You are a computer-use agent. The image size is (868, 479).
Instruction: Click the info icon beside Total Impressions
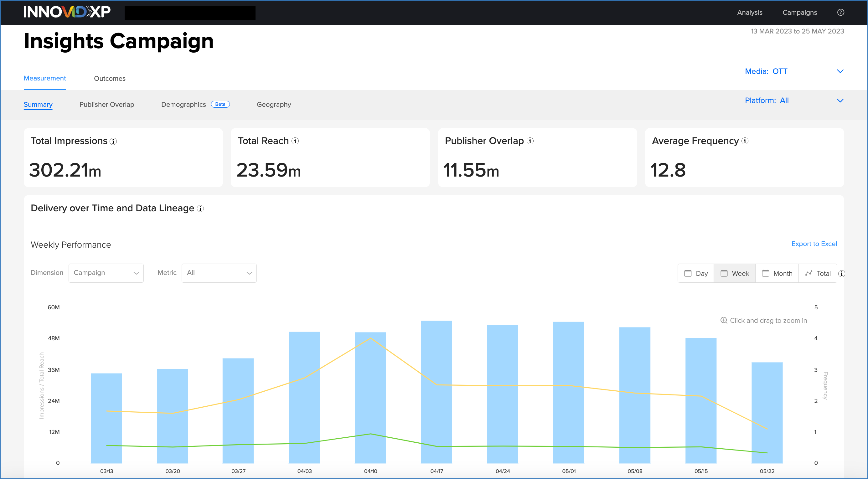(x=113, y=142)
